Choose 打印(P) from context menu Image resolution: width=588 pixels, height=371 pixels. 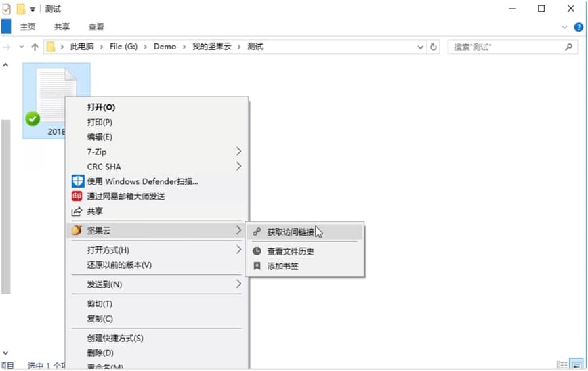point(156,122)
